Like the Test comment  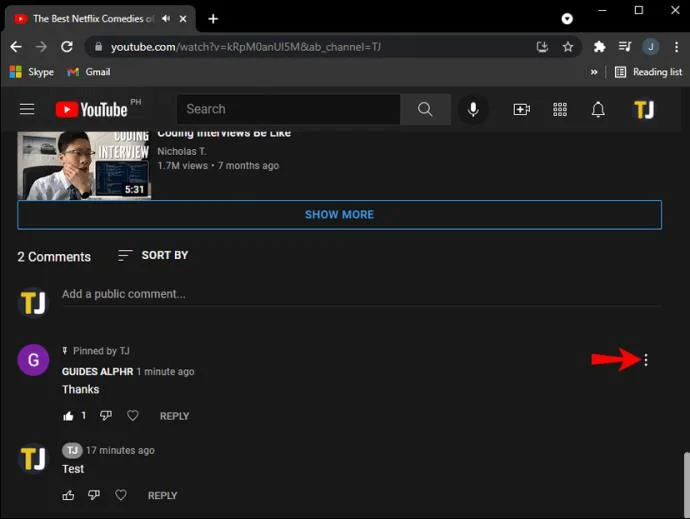[68, 495]
